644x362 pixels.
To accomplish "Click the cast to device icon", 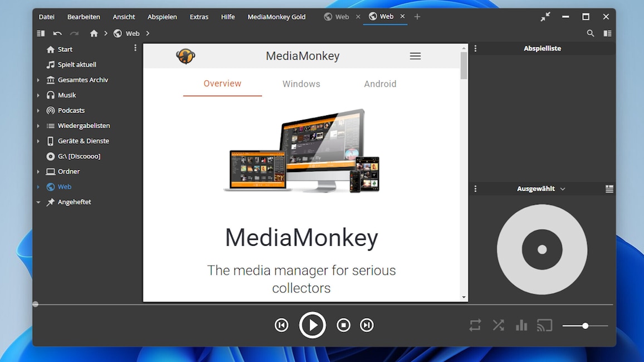I will pos(545,325).
